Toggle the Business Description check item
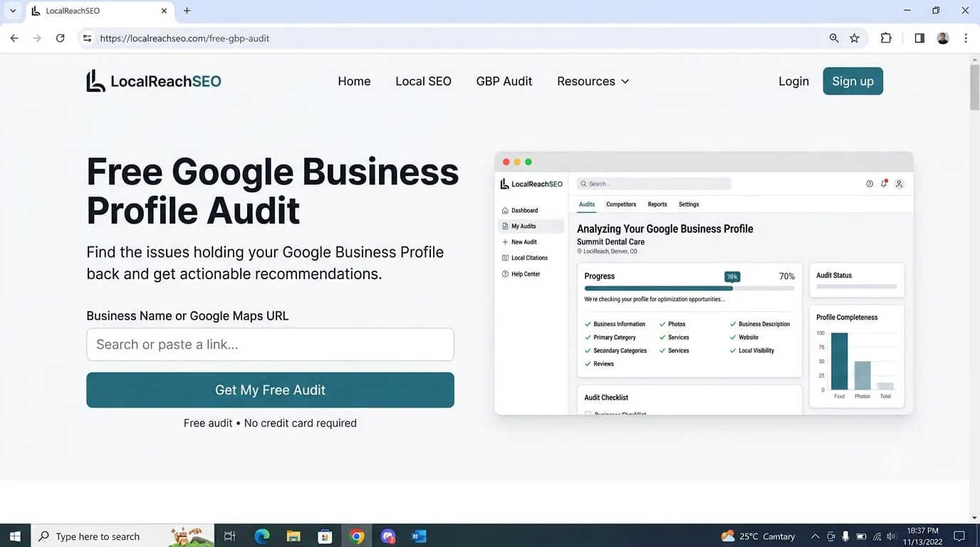 [x=760, y=324]
